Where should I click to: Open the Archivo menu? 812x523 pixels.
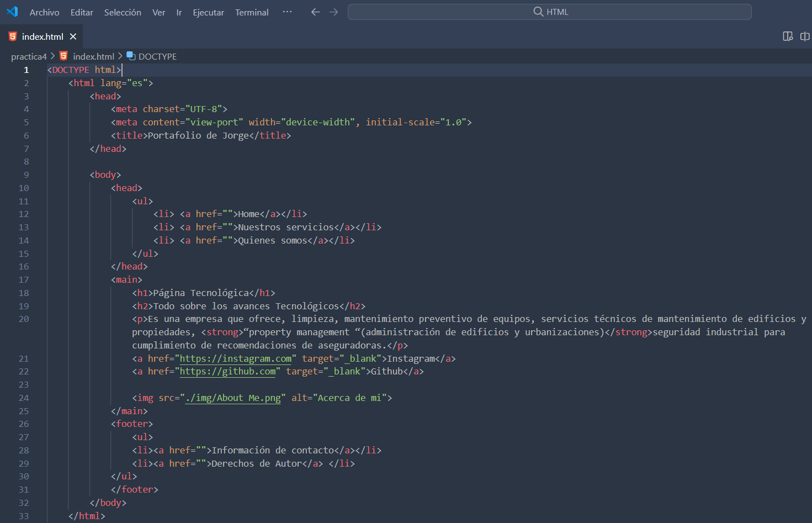point(44,12)
